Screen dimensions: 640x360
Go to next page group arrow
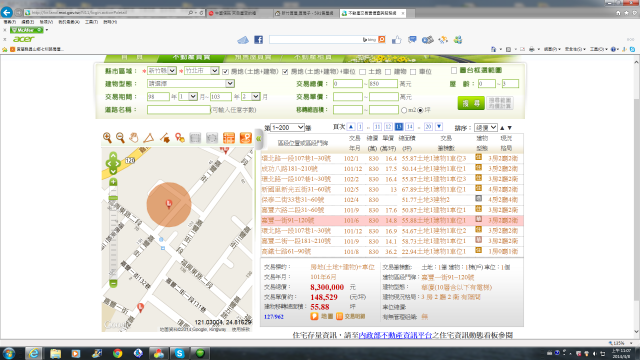[439, 127]
